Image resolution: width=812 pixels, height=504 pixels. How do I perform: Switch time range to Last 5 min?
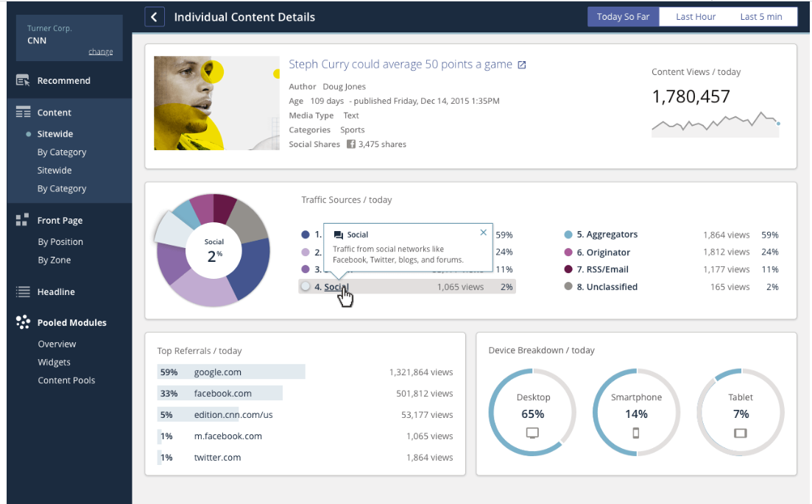coord(760,17)
